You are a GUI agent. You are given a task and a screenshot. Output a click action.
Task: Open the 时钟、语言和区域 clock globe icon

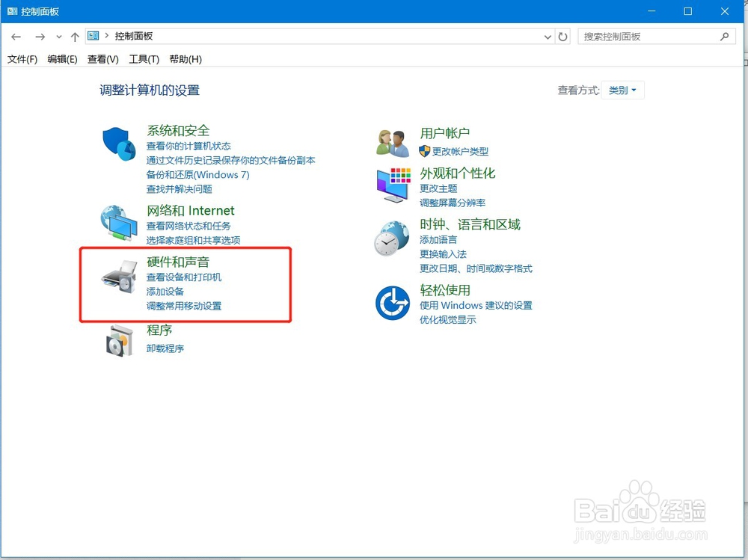click(x=392, y=238)
